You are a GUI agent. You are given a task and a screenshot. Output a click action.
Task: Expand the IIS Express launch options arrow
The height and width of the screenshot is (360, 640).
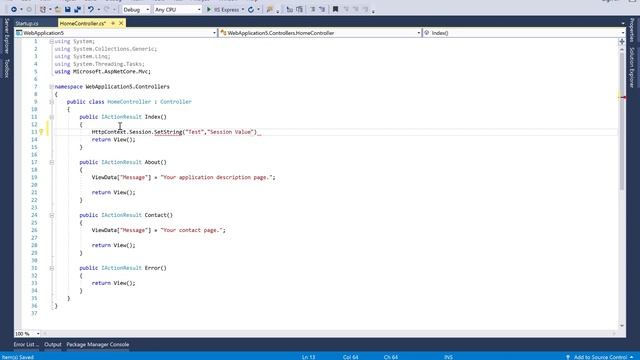pos(243,9)
